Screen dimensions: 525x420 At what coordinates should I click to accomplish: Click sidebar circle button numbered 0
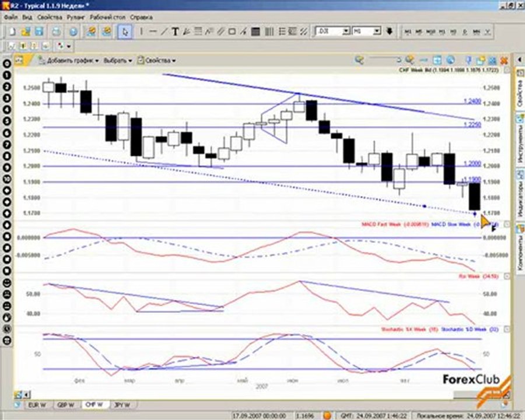[6, 64]
